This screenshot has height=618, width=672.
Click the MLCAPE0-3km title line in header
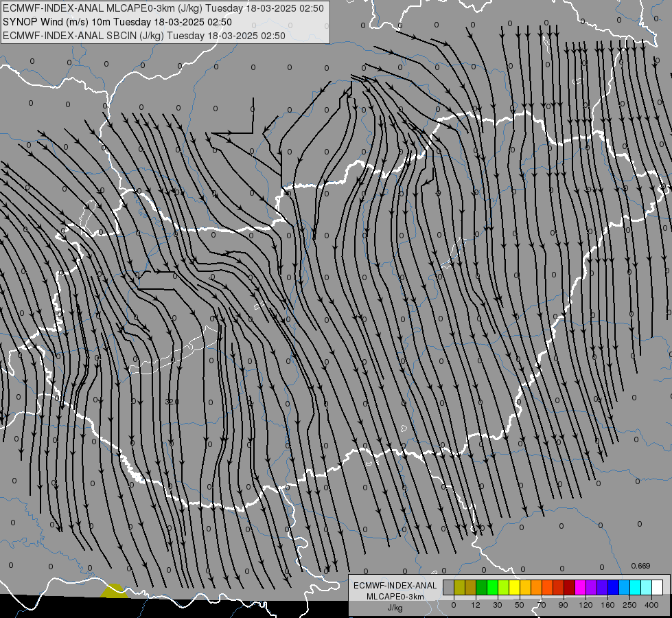[x=163, y=8]
